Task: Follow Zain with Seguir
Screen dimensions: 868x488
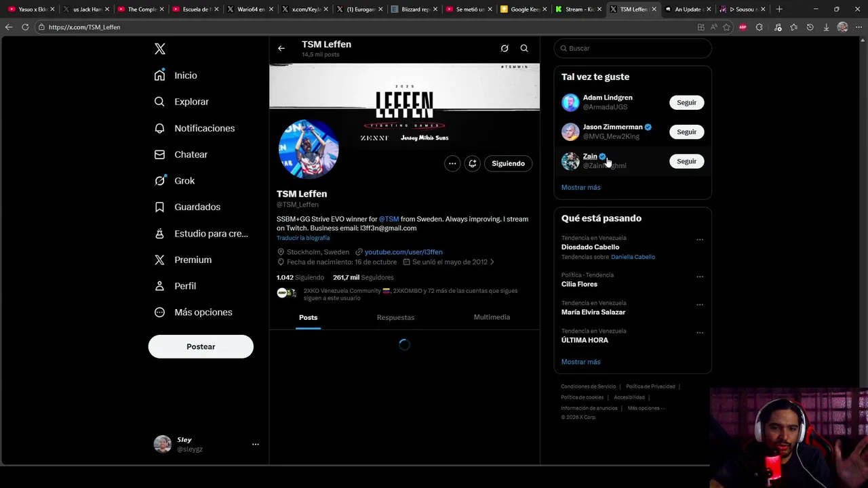Action: [686, 161]
